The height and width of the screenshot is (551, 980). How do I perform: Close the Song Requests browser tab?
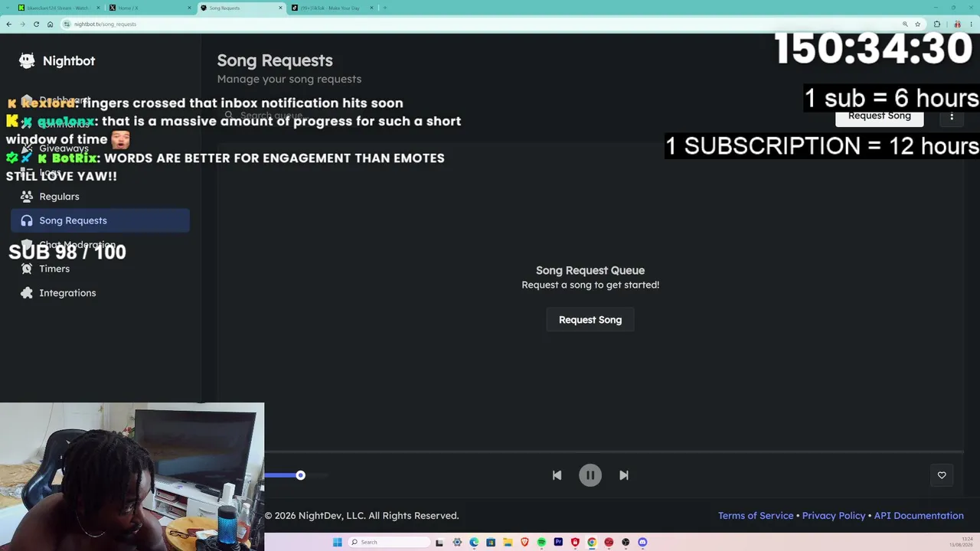[x=280, y=8]
